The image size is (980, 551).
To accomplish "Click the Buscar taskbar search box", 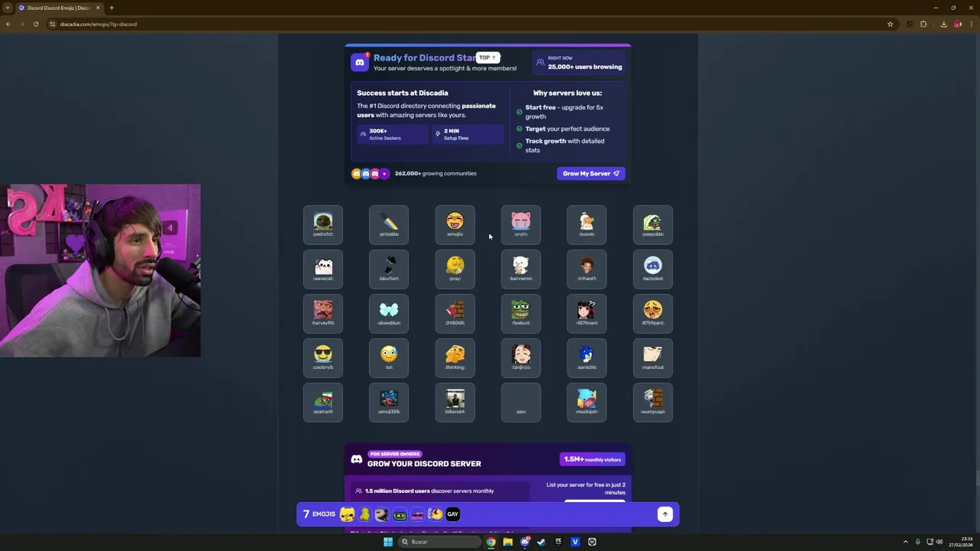I will pyautogui.click(x=440, y=542).
